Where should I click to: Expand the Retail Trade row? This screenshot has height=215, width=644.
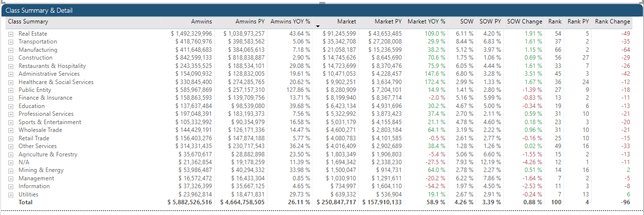[10, 138]
